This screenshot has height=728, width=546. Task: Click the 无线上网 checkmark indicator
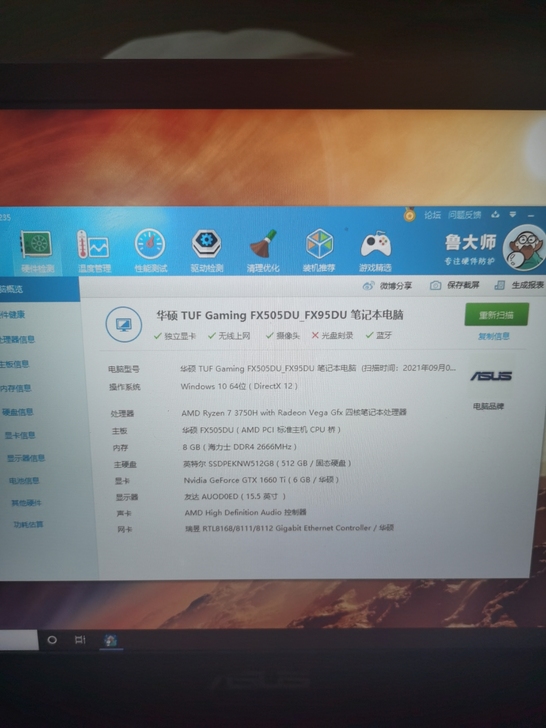click(229, 336)
